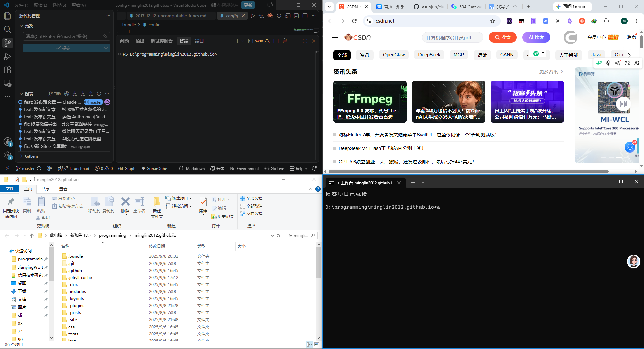Click Invert Selection in File Explorer ribbon
Screen dimensions: 644x349
[251, 213]
